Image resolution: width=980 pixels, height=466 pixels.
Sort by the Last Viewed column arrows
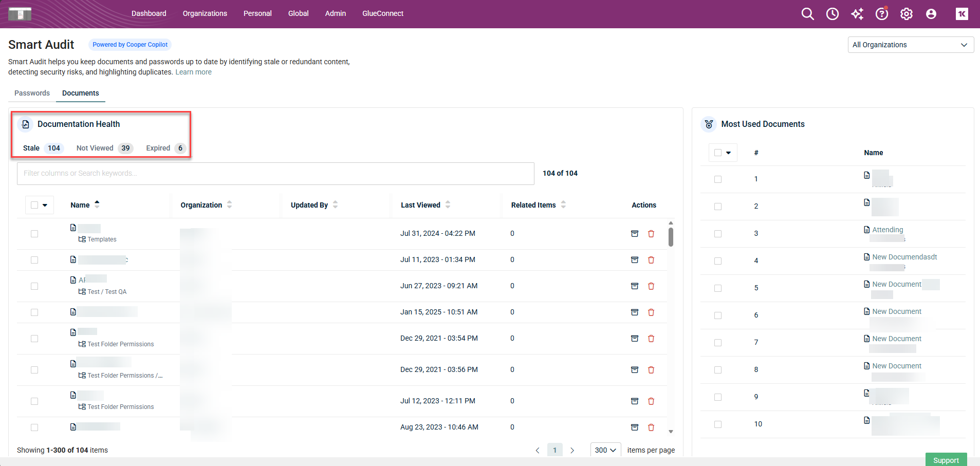click(448, 204)
